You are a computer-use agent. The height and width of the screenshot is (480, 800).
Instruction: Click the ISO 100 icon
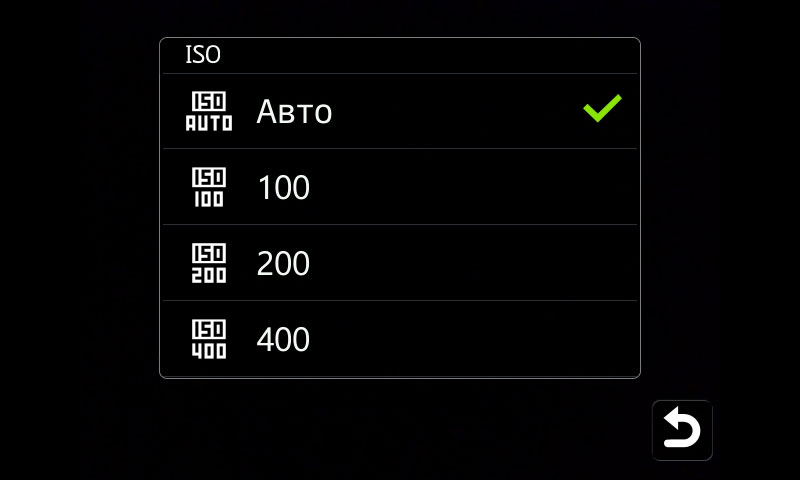point(208,187)
